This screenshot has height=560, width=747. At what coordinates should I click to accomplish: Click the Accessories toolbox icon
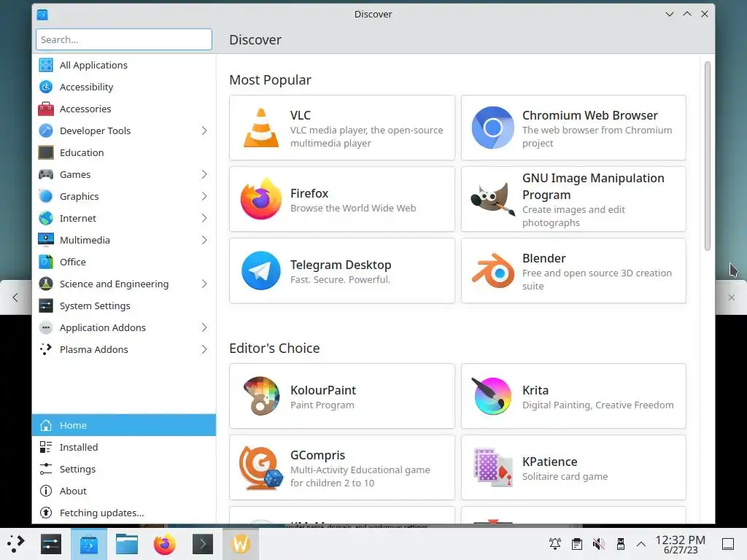tap(46, 109)
